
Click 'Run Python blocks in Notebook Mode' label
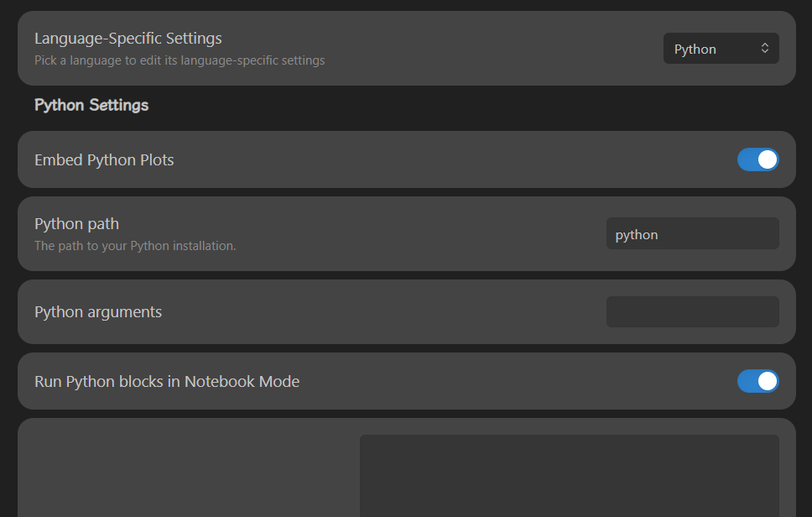[167, 382]
